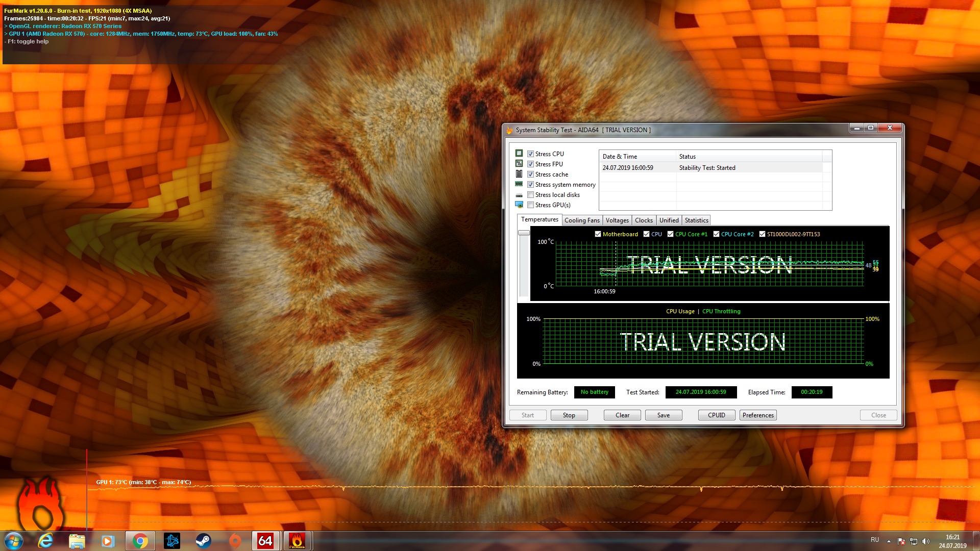Click the Preferences button
The height and width of the screenshot is (551, 980).
(758, 415)
